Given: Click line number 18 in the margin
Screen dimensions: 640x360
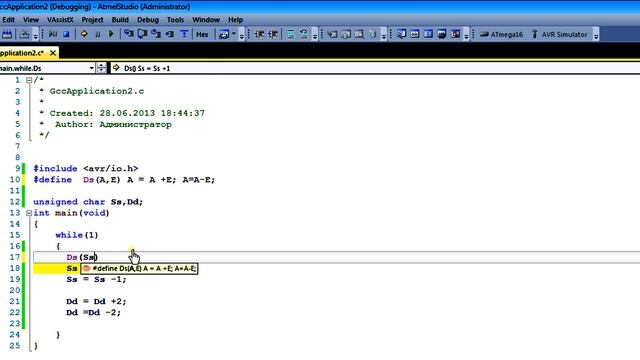Looking at the screenshot, I should (15, 268).
